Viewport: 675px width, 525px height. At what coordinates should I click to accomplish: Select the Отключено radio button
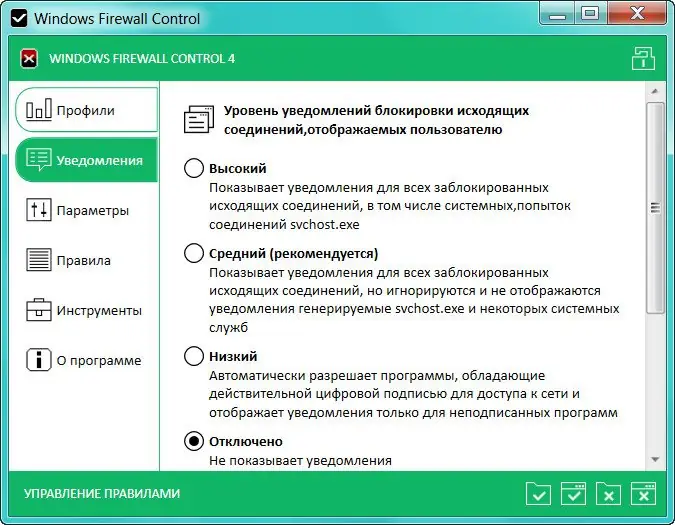(x=194, y=441)
